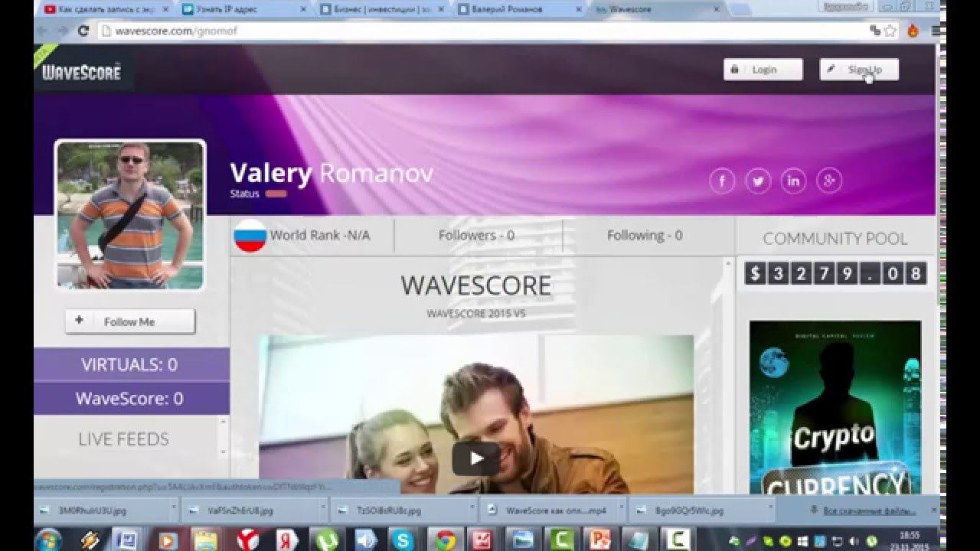Switch to the 'Бизнес | инвестиции' tab
Image resolution: width=980 pixels, height=551 pixels.
click(383, 9)
